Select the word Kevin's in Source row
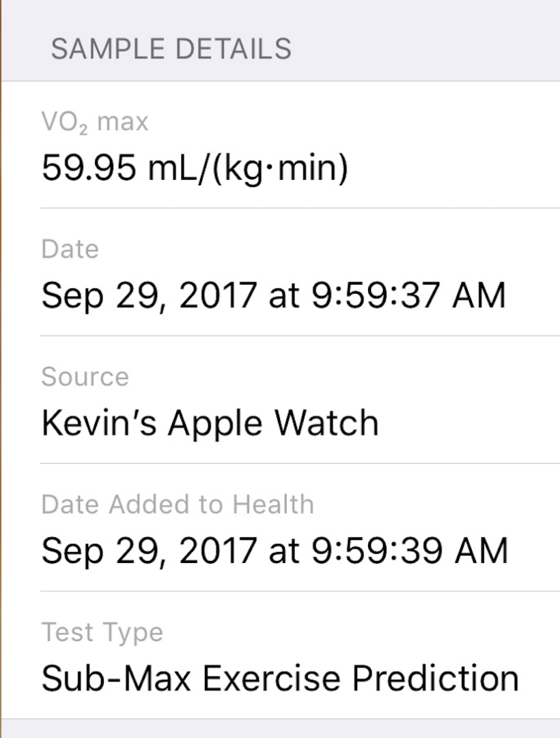 [100, 424]
